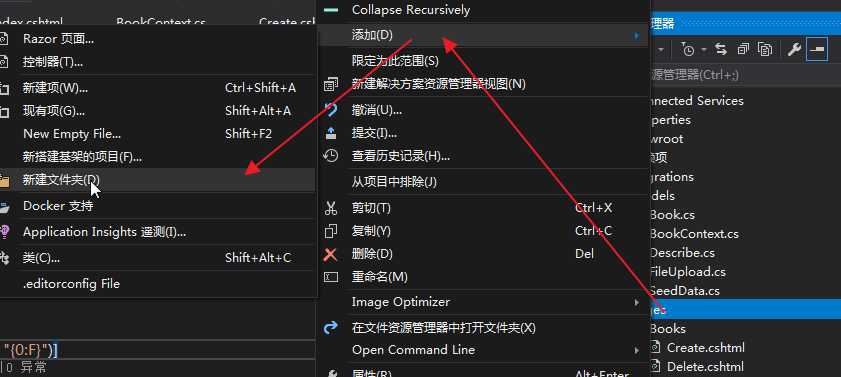This screenshot has width=841, height=377.
Task: Open the pending changes filter dropdown arrow
Action: point(703,50)
